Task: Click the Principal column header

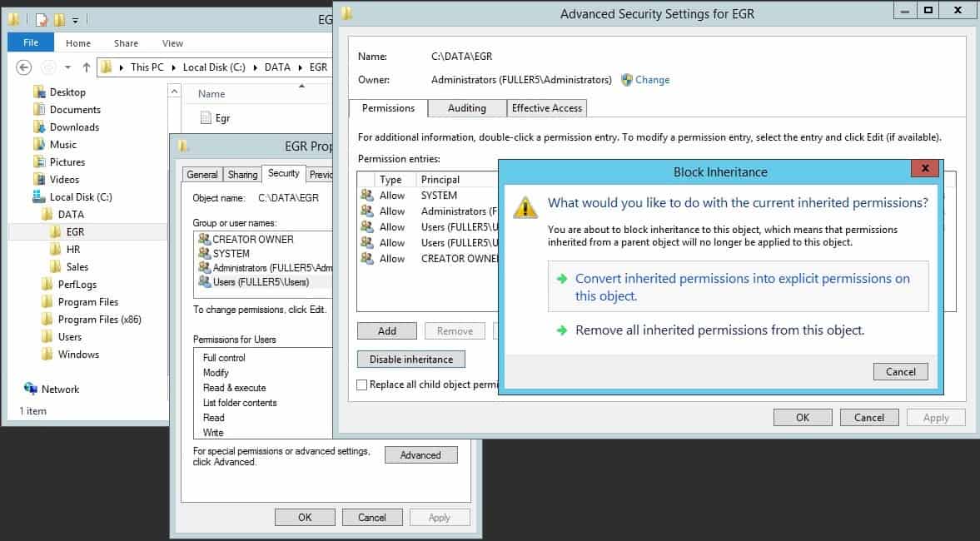Action: [x=440, y=180]
